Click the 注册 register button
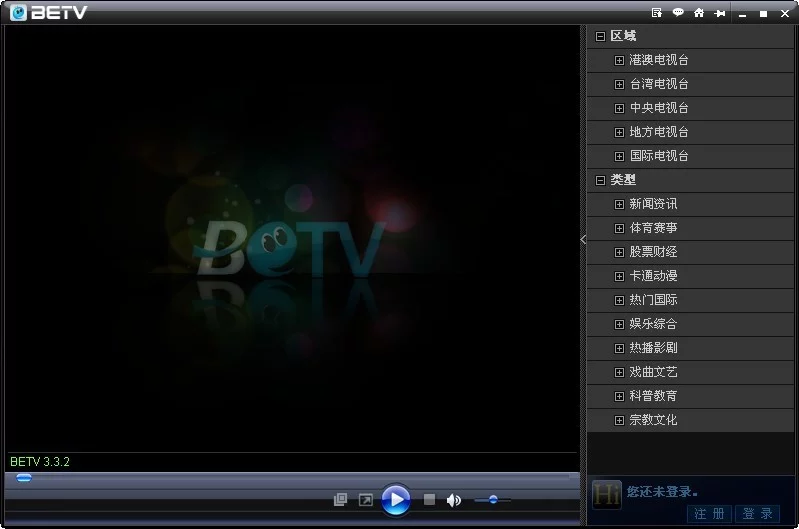 coord(709,514)
